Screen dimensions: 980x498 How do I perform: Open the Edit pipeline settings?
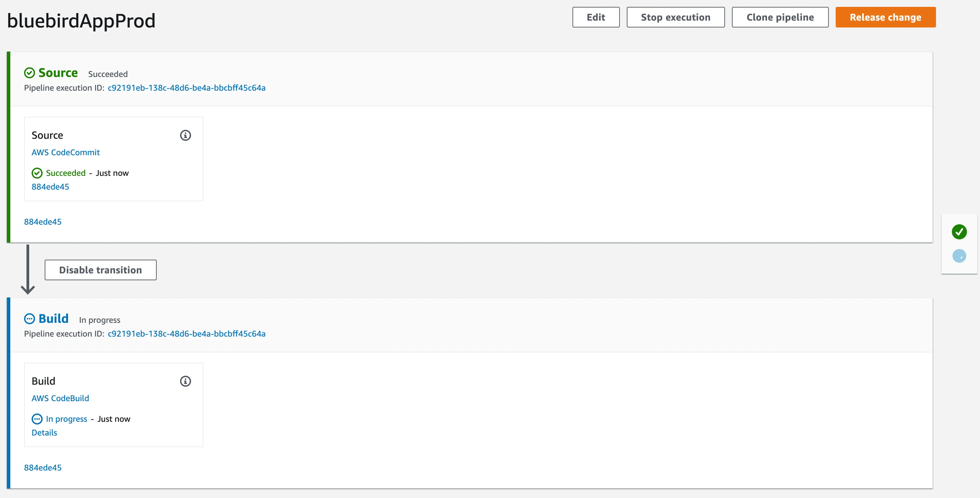[595, 17]
